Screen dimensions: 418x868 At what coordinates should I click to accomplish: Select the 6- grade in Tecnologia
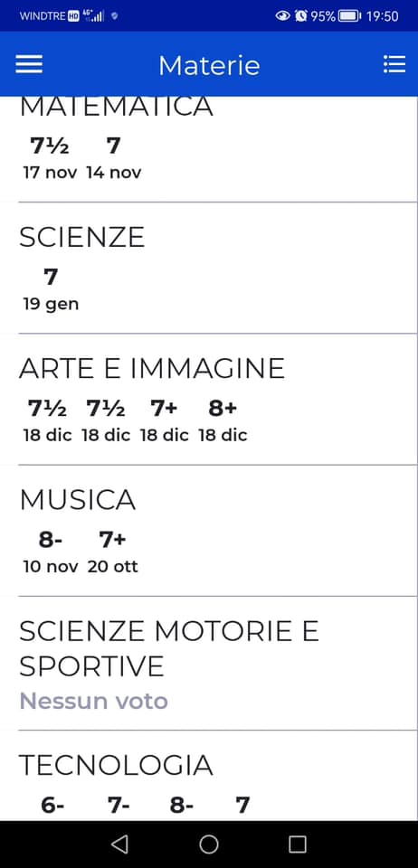tap(52, 806)
